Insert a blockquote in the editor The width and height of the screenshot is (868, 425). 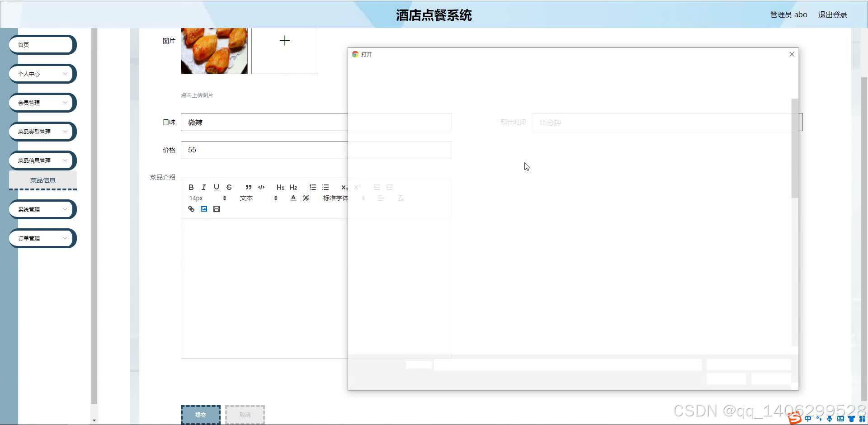248,187
